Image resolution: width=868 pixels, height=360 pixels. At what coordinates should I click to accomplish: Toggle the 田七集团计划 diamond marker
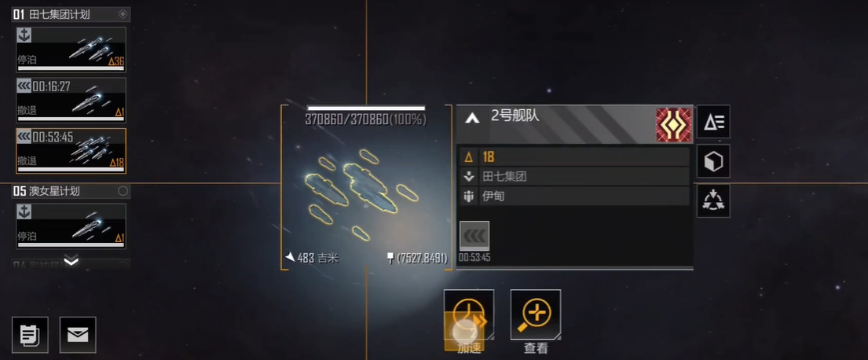point(123,14)
